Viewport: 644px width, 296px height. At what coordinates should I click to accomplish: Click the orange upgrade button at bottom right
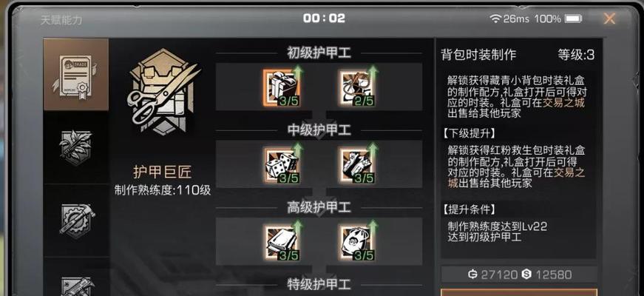[519, 292]
